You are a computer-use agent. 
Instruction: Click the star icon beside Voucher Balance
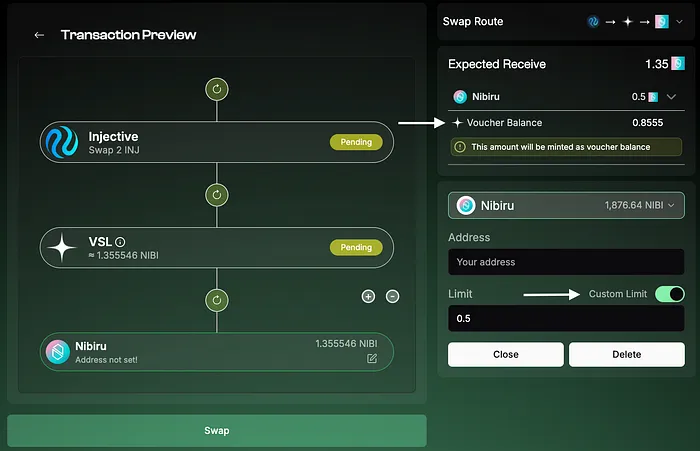457,122
